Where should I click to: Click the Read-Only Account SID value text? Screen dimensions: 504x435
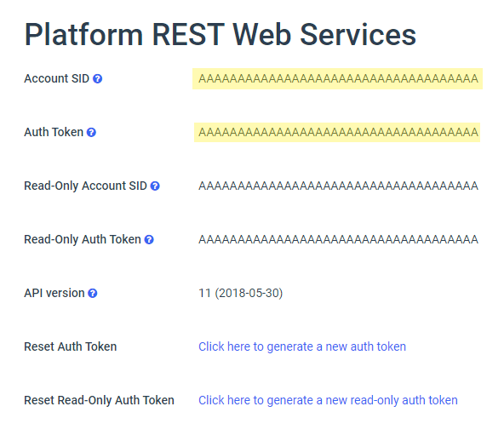click(x=339, y=186)
